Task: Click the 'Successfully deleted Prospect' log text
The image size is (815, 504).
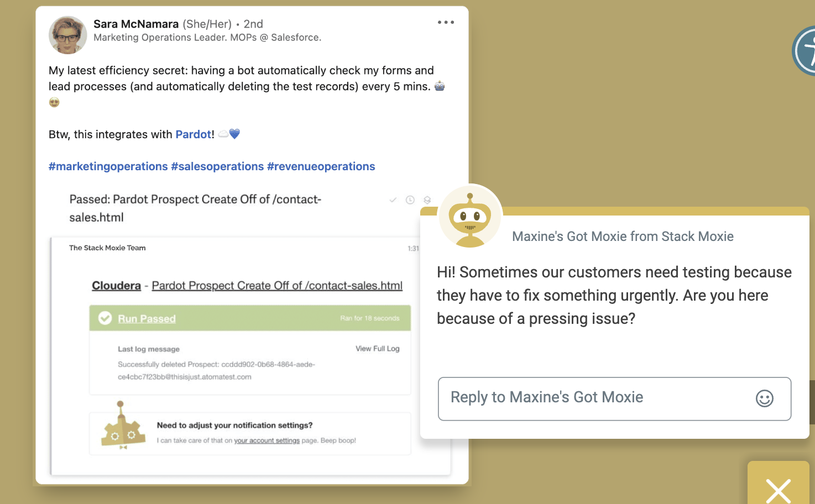Action: [x=216, y=371]
